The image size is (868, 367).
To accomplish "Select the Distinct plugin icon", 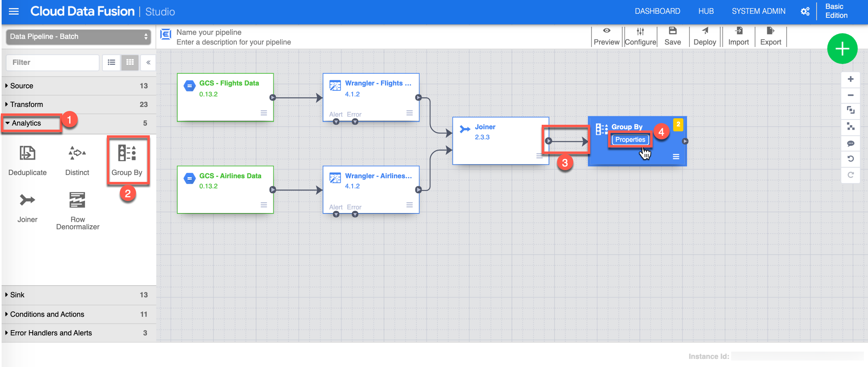I will (77, 154).
